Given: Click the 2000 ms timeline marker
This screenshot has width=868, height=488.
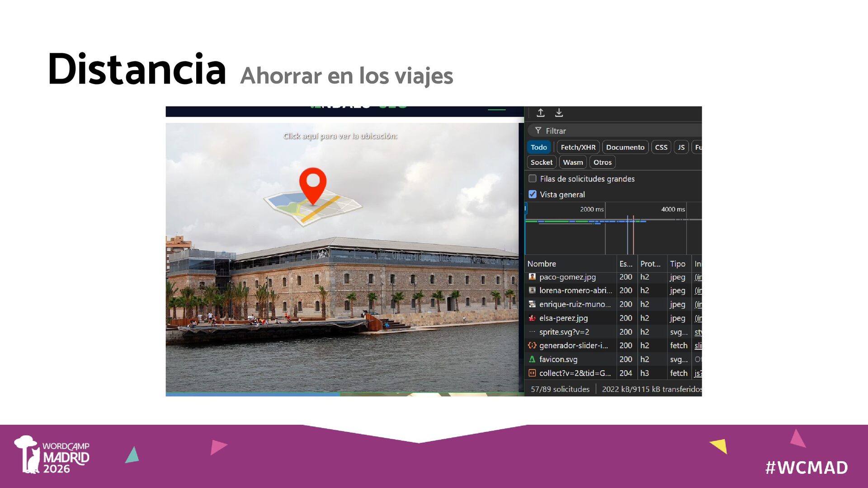Looking at the screenshot, I should point(591,209).
